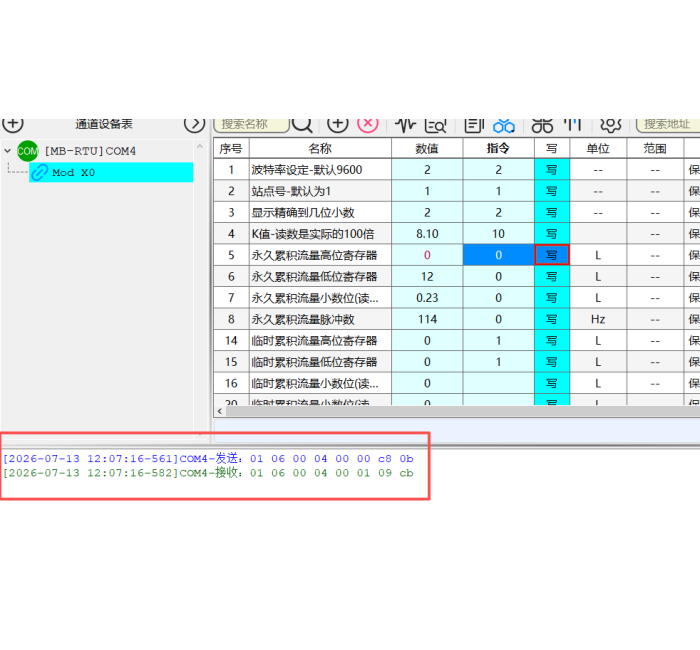Select the 指令 cell for 临时累积流量高位寄存器

pos(498,341)
